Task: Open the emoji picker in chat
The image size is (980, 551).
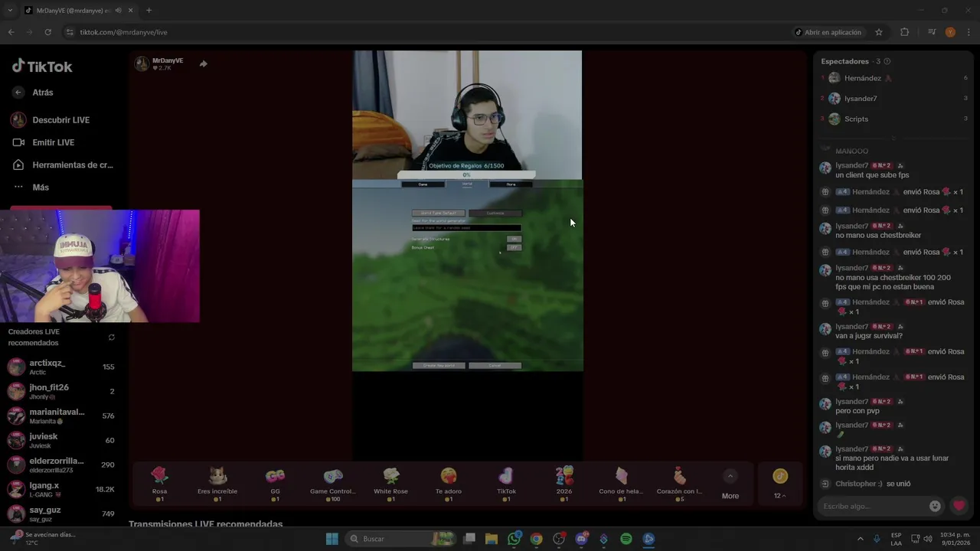Action: (935, 506)
